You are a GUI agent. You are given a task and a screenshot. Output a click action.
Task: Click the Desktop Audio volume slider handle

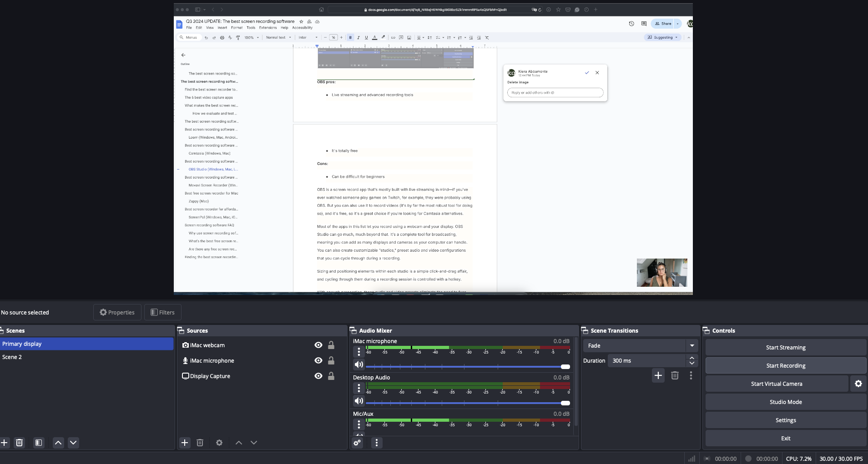click(565, 403)
